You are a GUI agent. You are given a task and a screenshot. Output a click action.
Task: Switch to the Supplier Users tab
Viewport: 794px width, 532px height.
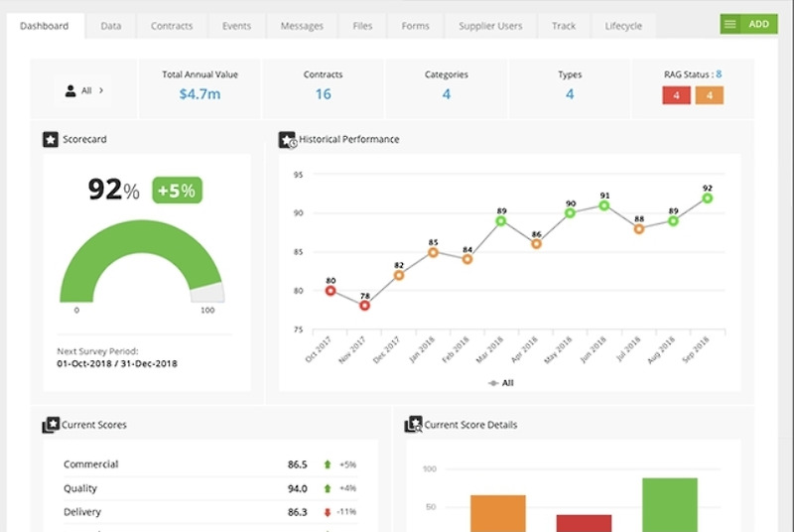(x=490, y=26)
